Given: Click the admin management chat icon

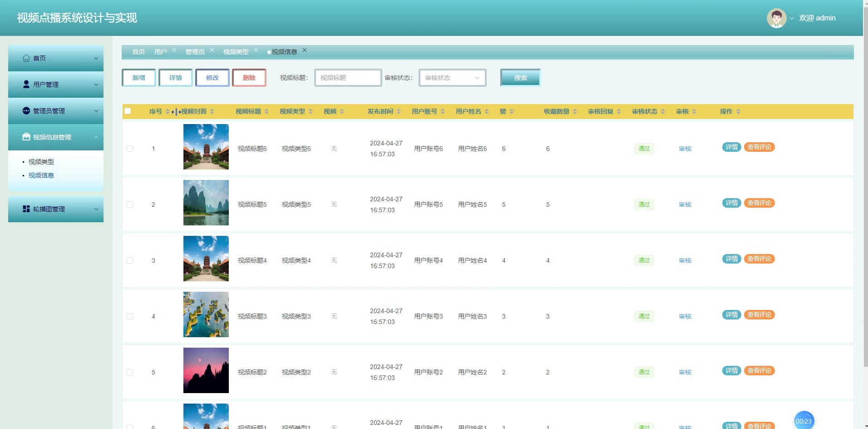Looking at the screenshot, I should click(x=26, y=111).
